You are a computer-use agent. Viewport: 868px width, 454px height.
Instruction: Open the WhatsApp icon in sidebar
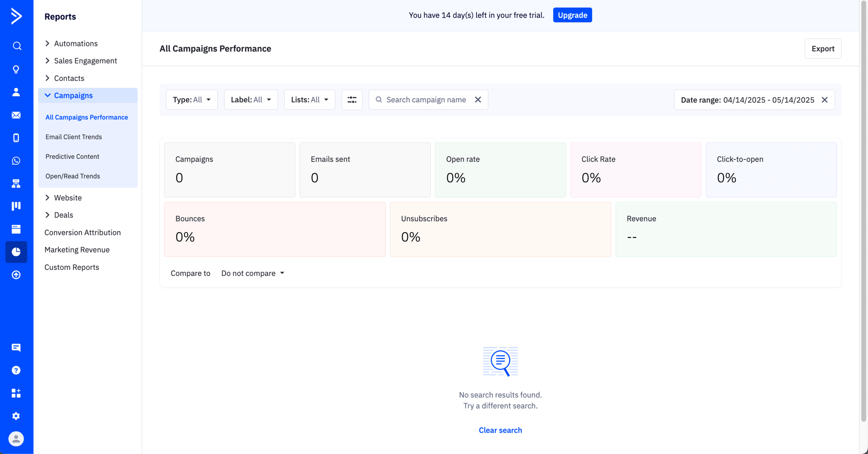pyautogui.click(x=16, y=161)
